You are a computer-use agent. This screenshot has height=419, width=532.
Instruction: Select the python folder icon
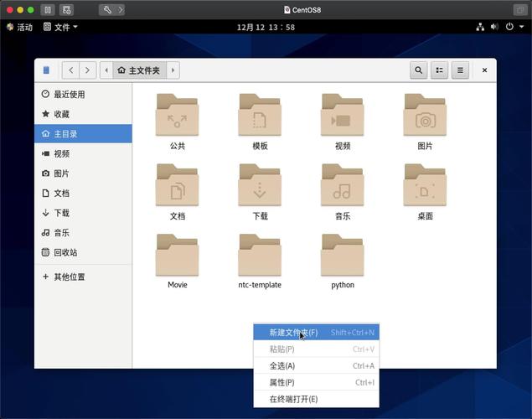pyautogui.click(x=343, y=255)
